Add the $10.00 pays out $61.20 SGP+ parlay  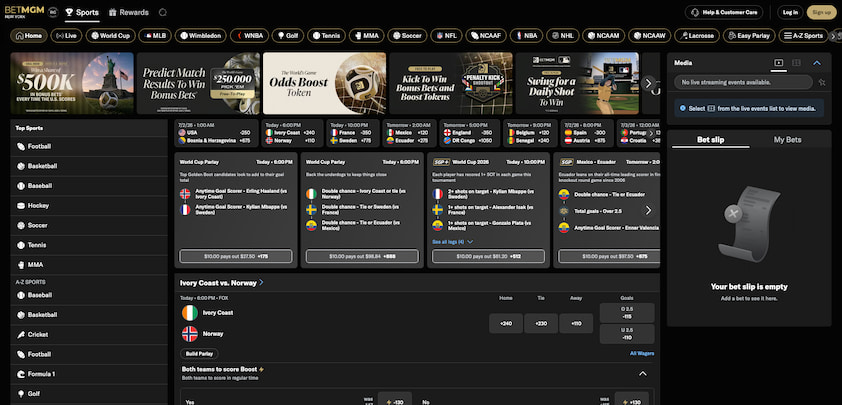point(489,256)
